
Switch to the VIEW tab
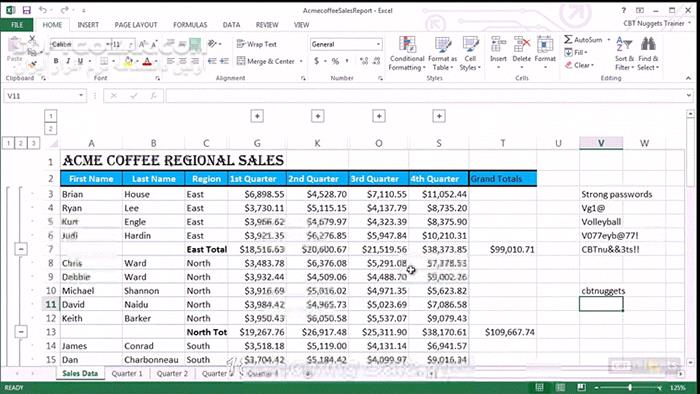tap(301, 25)
